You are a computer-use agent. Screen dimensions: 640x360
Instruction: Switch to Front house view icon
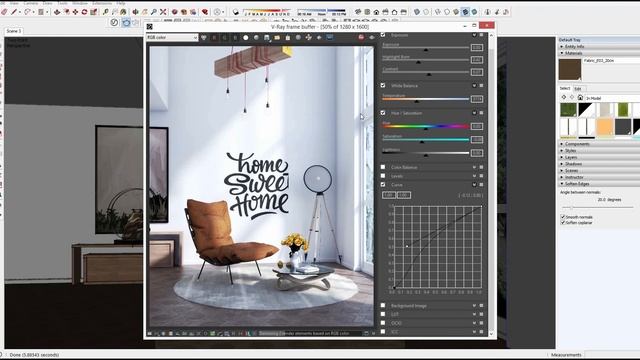[x=376, y=12]
